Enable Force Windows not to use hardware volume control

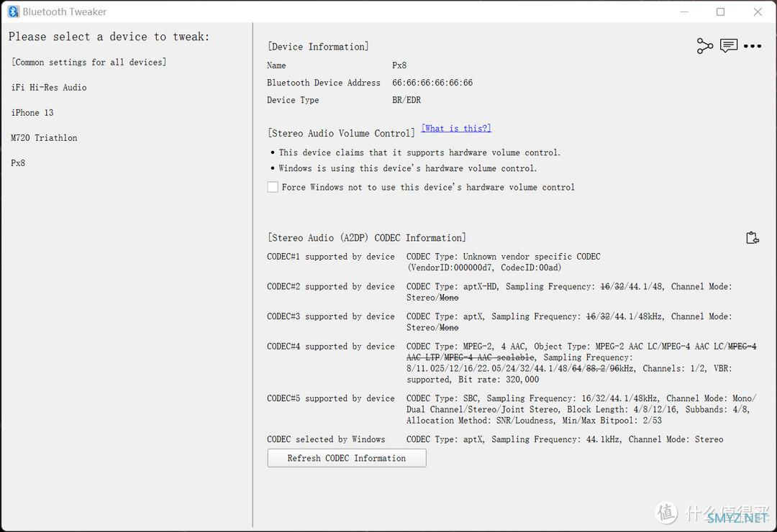click(x=273, y=187)
